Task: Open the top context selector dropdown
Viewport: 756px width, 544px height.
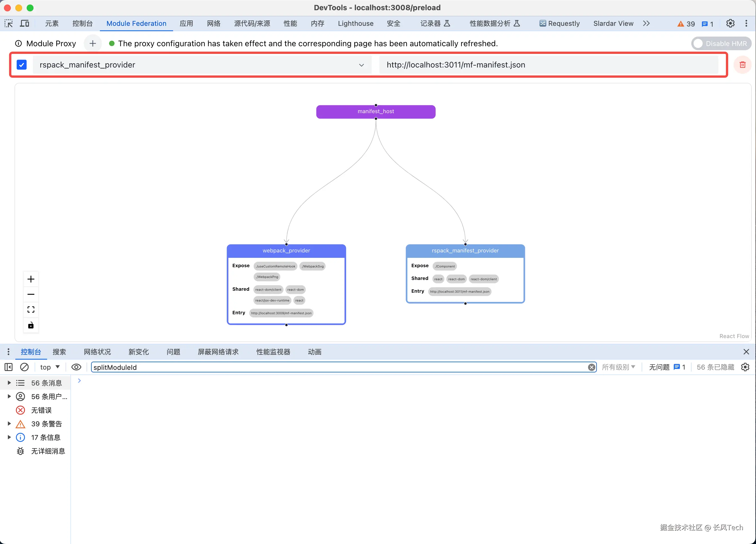Action: coord(50,367)
